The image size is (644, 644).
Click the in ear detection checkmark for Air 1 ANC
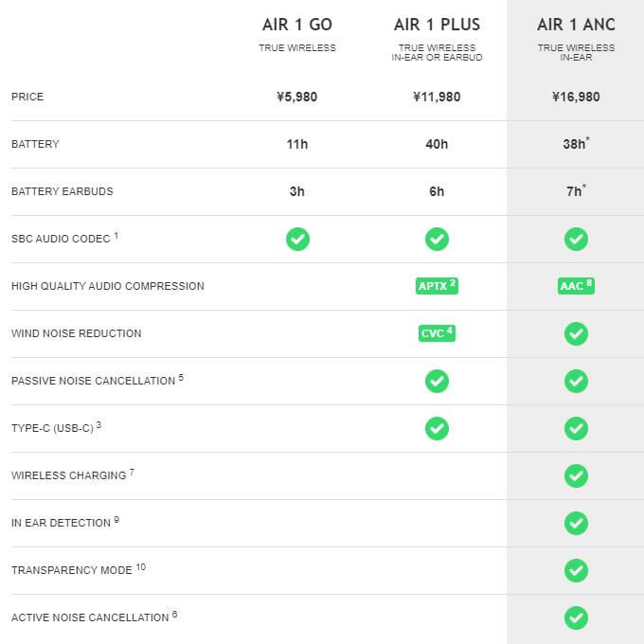click(576, 523)
